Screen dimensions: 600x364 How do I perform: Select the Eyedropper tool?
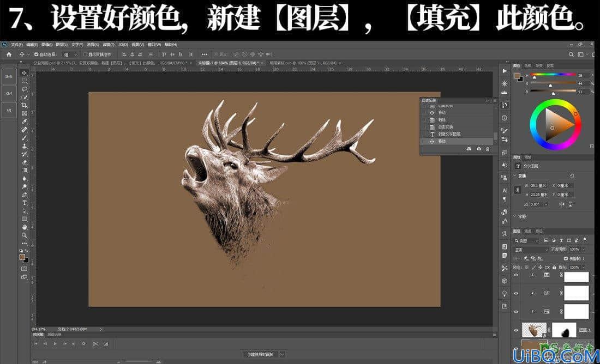[25, 122]
